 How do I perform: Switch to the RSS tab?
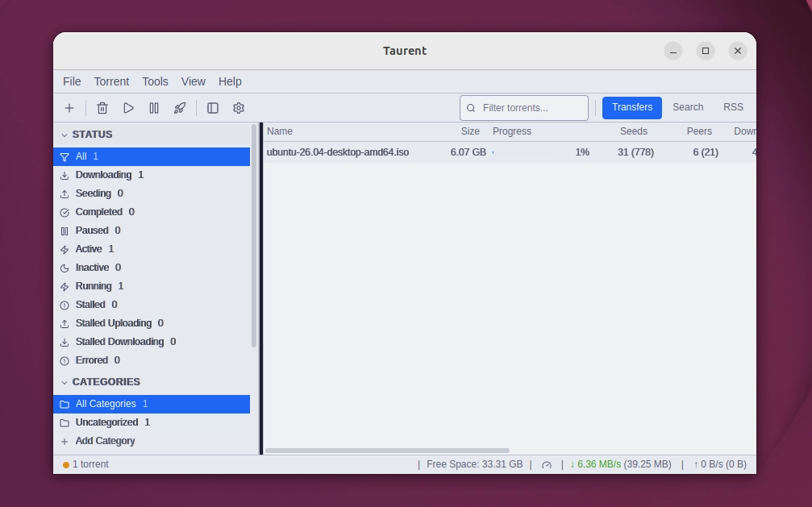733,107
